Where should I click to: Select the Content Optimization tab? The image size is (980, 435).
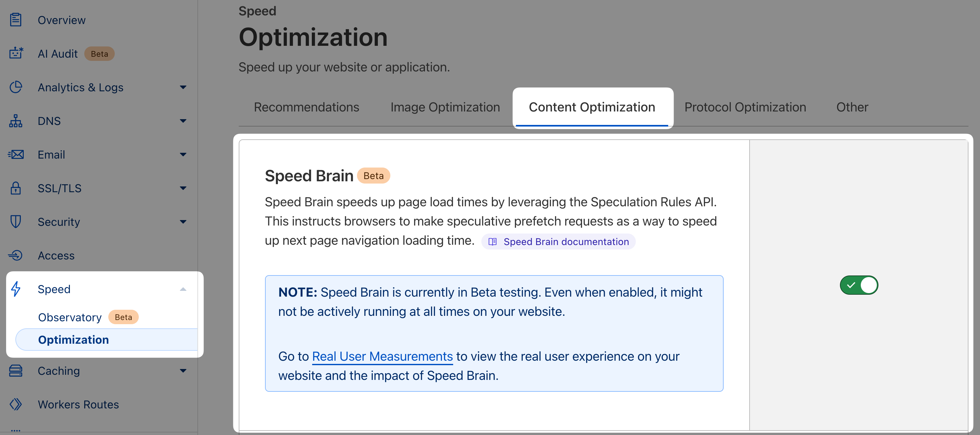(x=592, y=106)
